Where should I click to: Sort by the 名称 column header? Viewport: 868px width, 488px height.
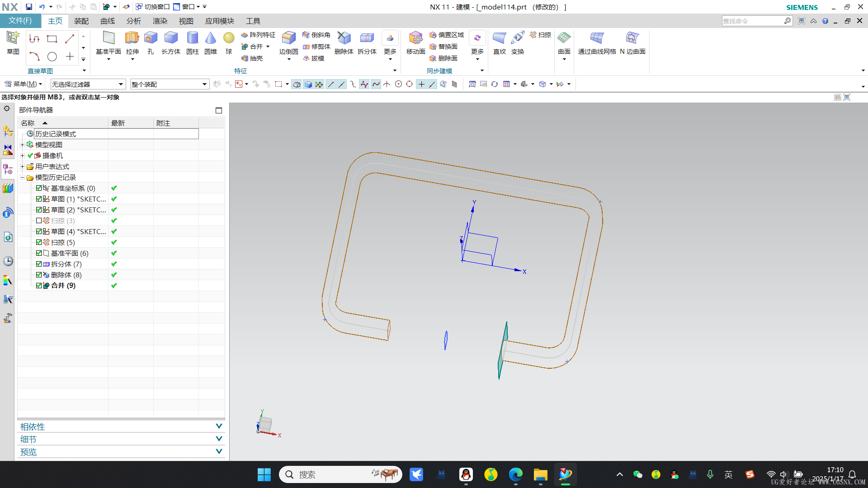point(63,123)
